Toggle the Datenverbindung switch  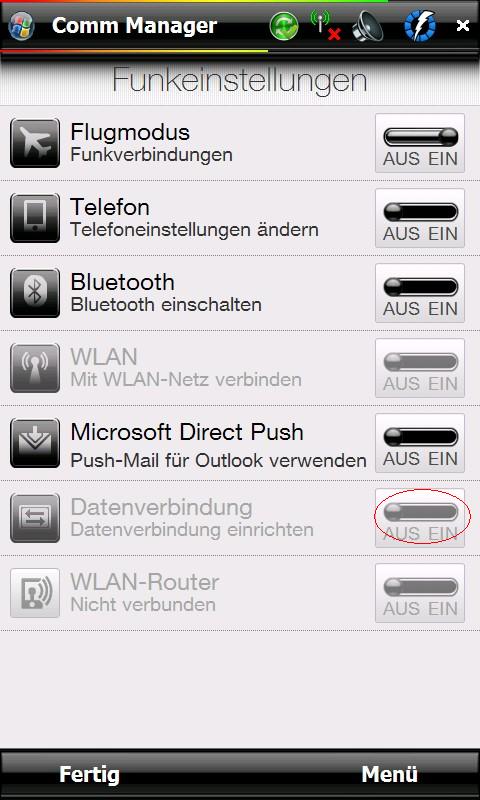(420, 518)
